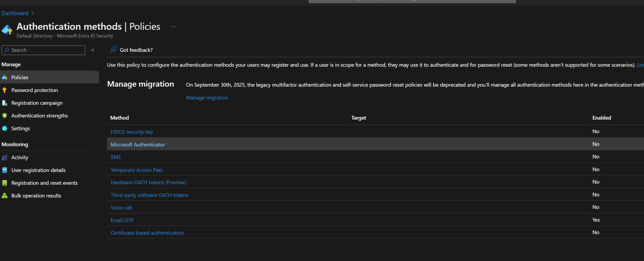The height and width of the screenshot is (261, 644).
Task: Click the Yes value in Email OTP row
Action: (596, 220)
